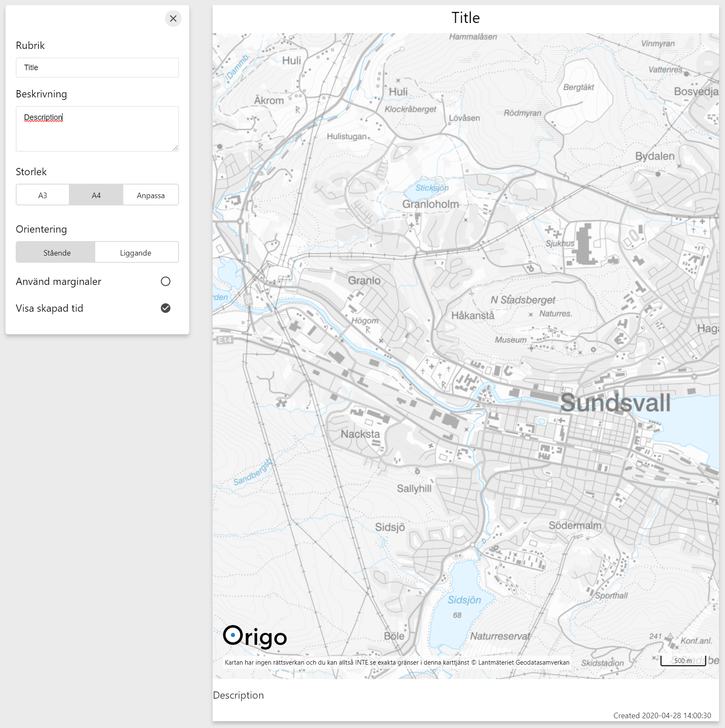Select Stående orientation
The image size is (725, 728).
pyautogui.click(x=56, y=252)
